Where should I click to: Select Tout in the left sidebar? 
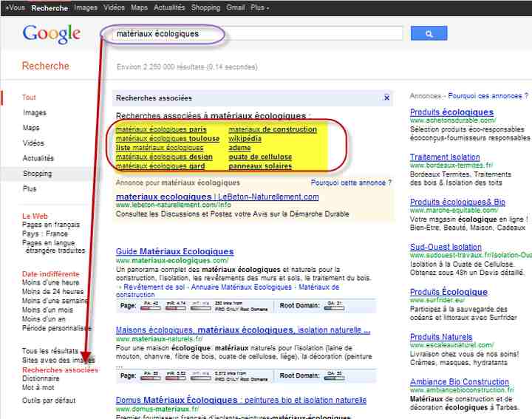tap(29, 98)
